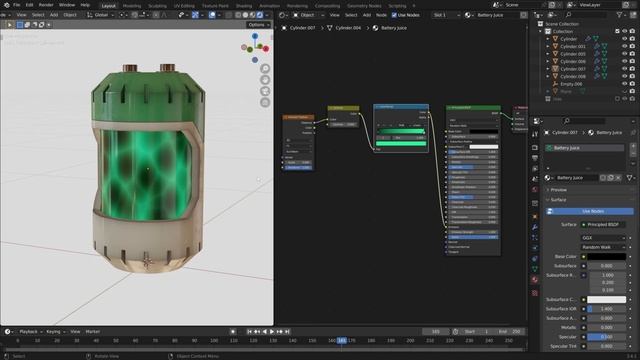This screenshot has width=640, height=360.
Task: Toggle Collection exclude checkbox in outliner
Action: coord(617,31)
